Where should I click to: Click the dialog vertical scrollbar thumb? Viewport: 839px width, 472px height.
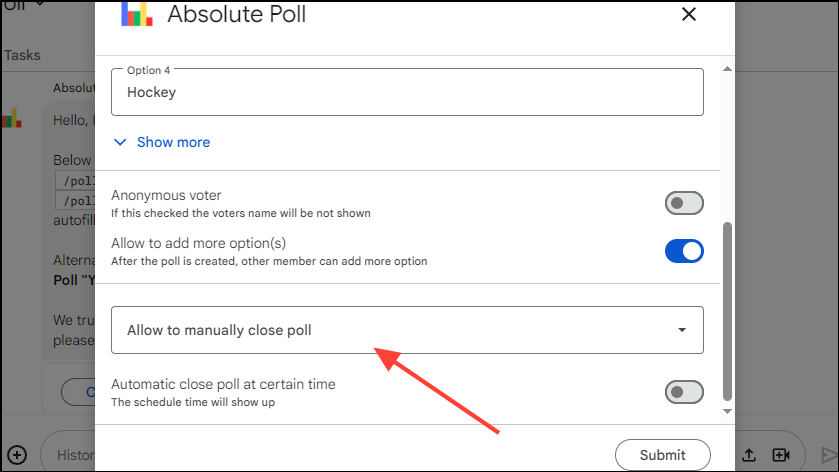(727, 310)
